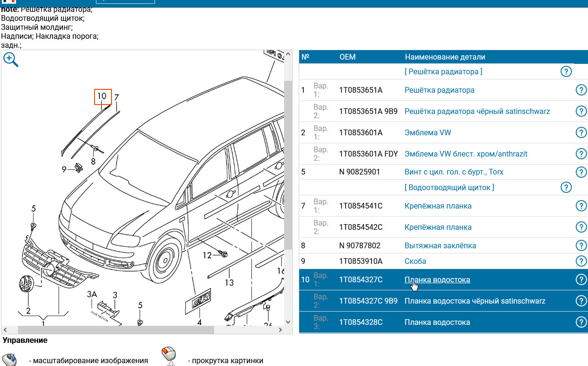
Task: Click callout number 7 on diagram
Action: (x=116, y=98)
